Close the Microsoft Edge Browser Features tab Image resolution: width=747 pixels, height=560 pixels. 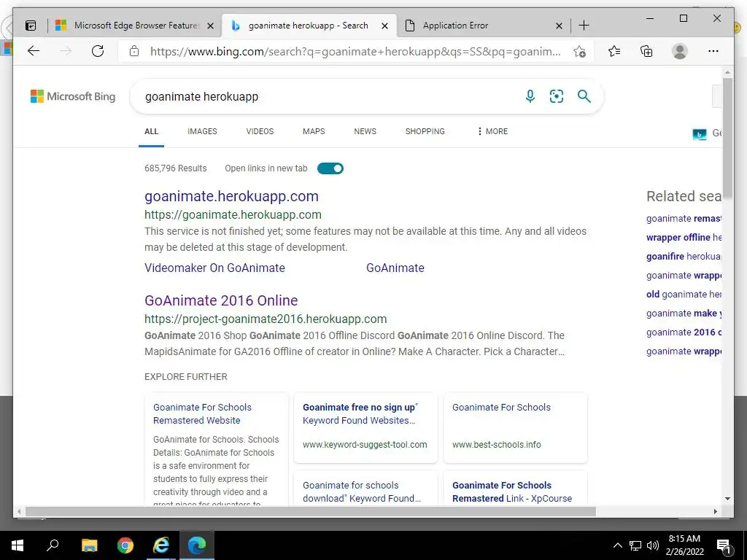click(210, 26)
